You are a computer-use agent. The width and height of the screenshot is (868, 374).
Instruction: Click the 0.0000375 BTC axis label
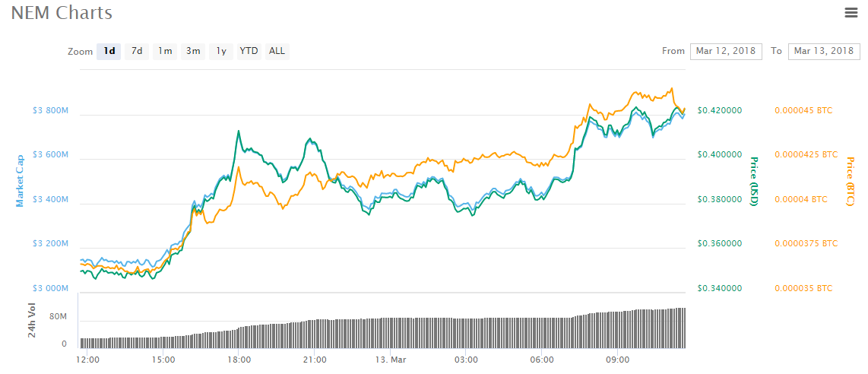806,243
